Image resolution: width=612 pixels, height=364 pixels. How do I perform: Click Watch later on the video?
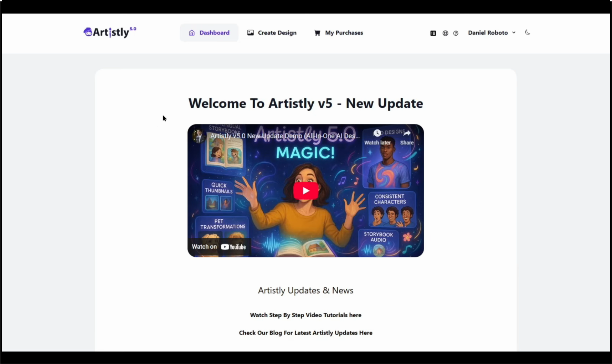377,137
